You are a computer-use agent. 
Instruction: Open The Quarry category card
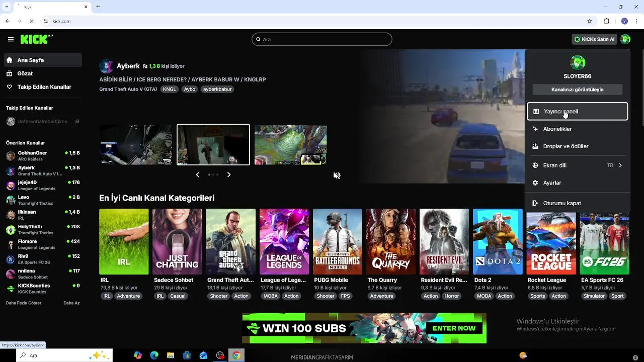point(391,242)
